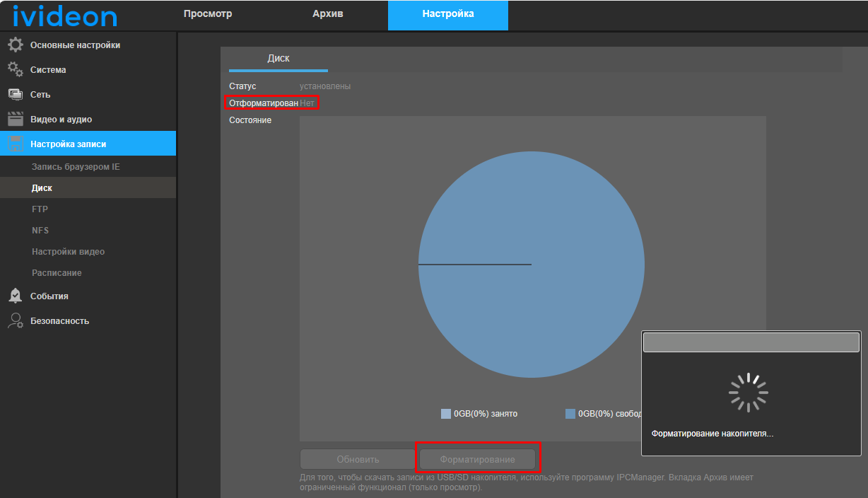Image resolution: width=868 pixels, height=498 pixels.
Task: Click the monitors icon beside Сеть
Action: (16, 94)
